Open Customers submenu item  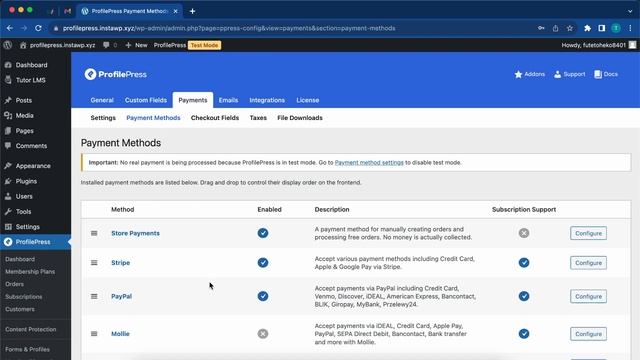[x=20, y=309]
